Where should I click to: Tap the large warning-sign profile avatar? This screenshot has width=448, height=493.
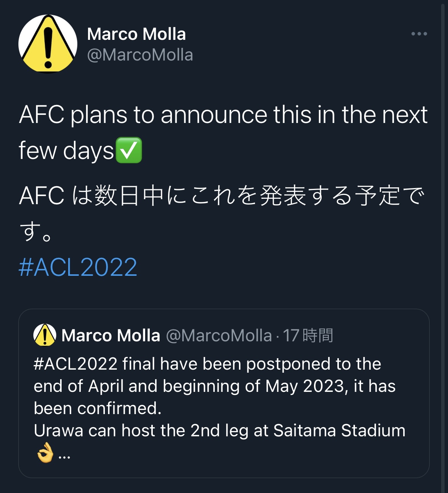[x=48, y=44]
